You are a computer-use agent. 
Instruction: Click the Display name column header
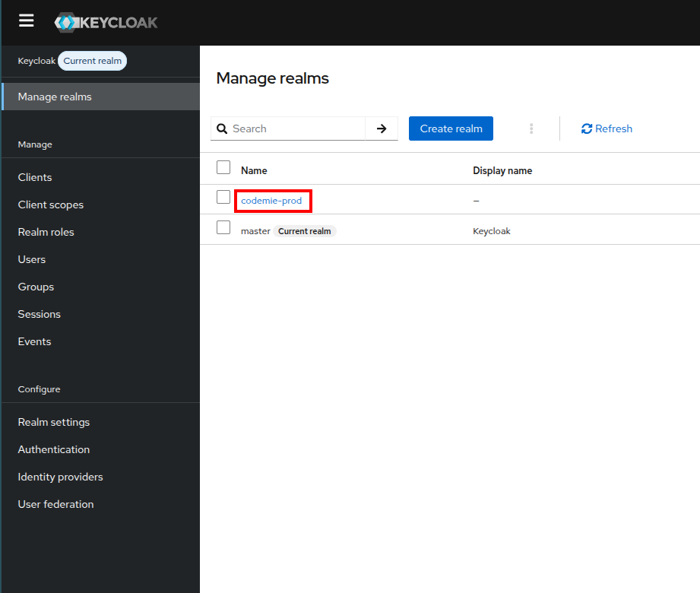(502, 170)
